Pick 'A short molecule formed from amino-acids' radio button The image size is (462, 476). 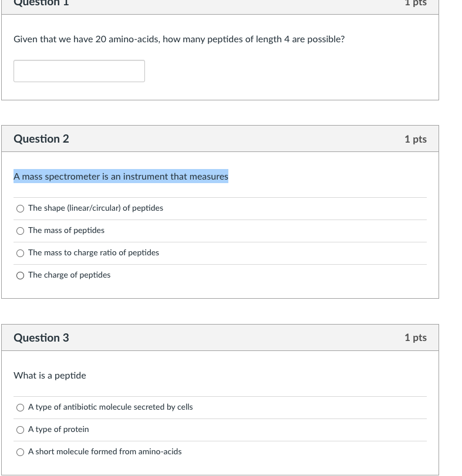(x=21, y=452)
